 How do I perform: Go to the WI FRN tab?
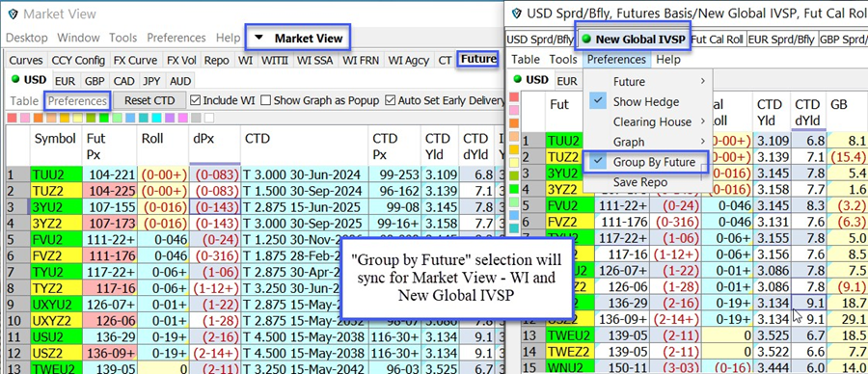tap(362, 61)
